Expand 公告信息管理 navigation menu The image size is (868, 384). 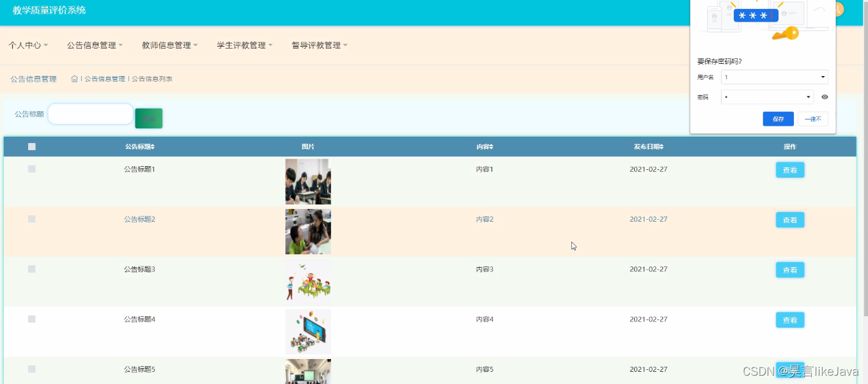pos(95,45)
